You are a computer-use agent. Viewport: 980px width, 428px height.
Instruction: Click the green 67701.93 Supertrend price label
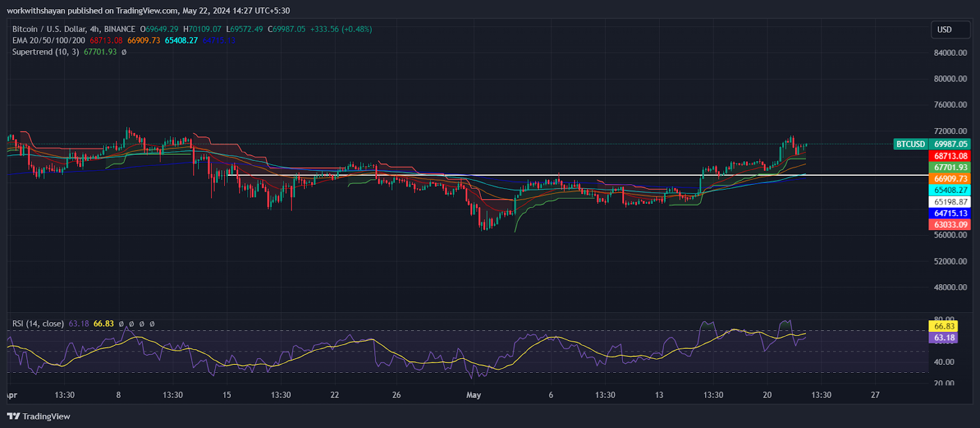(x=950, y=167)
